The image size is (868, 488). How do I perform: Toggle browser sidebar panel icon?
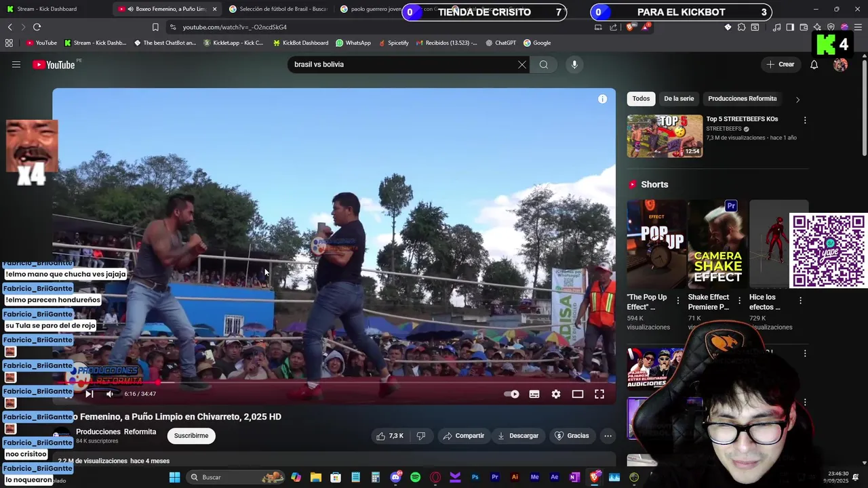(790, 27)
